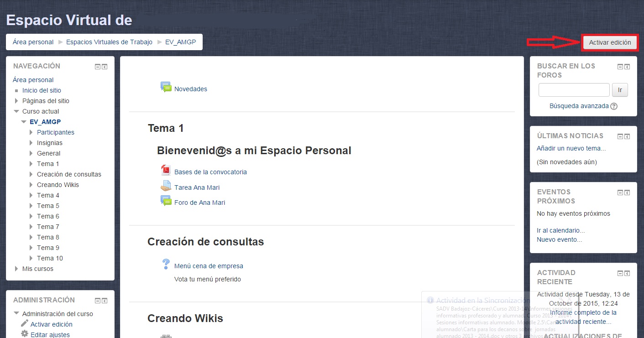
Task: Click the Novedades forum icon
Action: (x=166, y=88)
